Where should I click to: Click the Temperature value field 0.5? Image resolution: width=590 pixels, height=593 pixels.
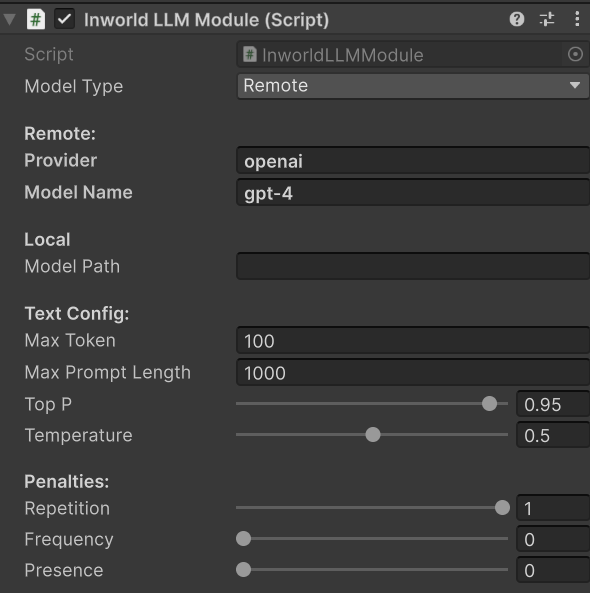click(553, 435)
